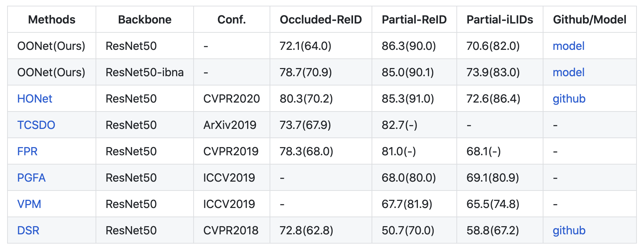This screenshot has width=644, height=250.
Task: Open the github link in the DSR row
Action: (569, 230)
